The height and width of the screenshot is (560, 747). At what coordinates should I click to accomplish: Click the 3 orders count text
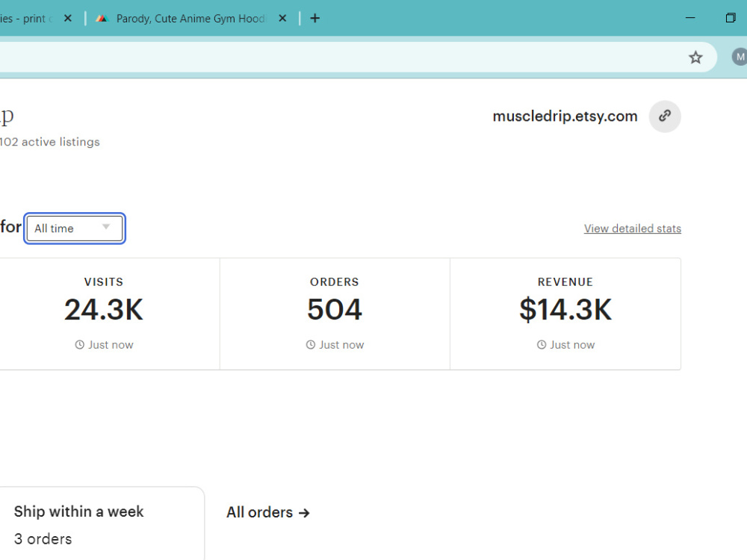pyautogui.click(x=43, y=539)
